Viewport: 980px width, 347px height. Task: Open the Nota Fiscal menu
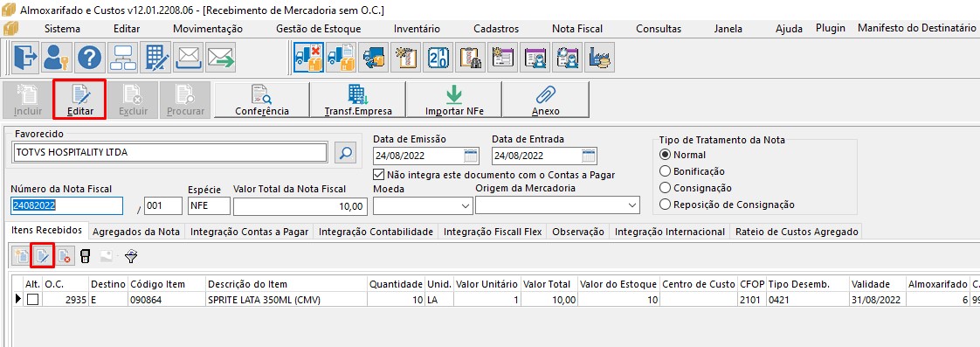(x=577, y=28)
